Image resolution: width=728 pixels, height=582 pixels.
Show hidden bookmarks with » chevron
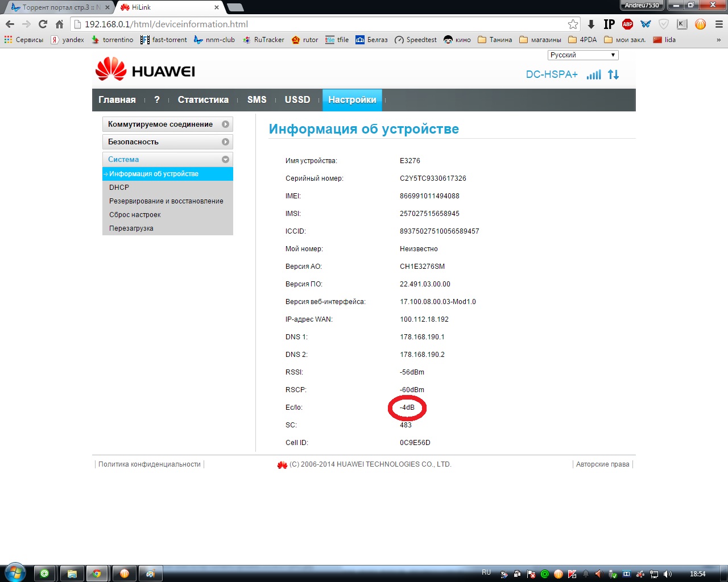click(x=718, y=40)
